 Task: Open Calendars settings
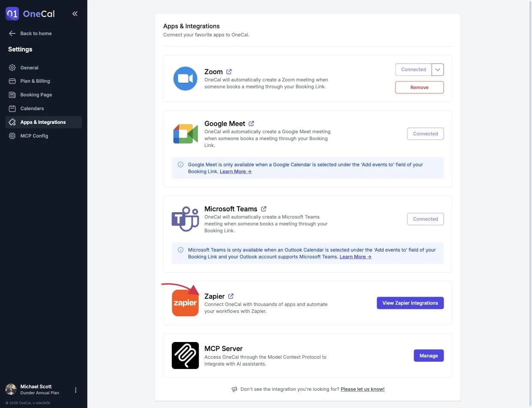[44, 108]
